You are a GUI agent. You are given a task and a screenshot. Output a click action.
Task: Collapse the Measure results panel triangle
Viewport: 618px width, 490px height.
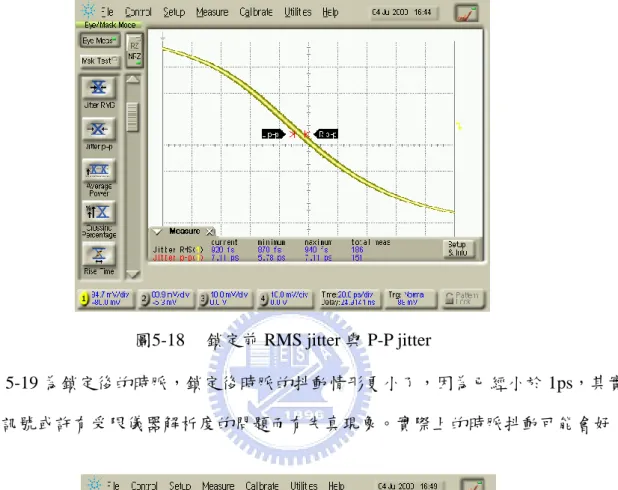[157, 231]
